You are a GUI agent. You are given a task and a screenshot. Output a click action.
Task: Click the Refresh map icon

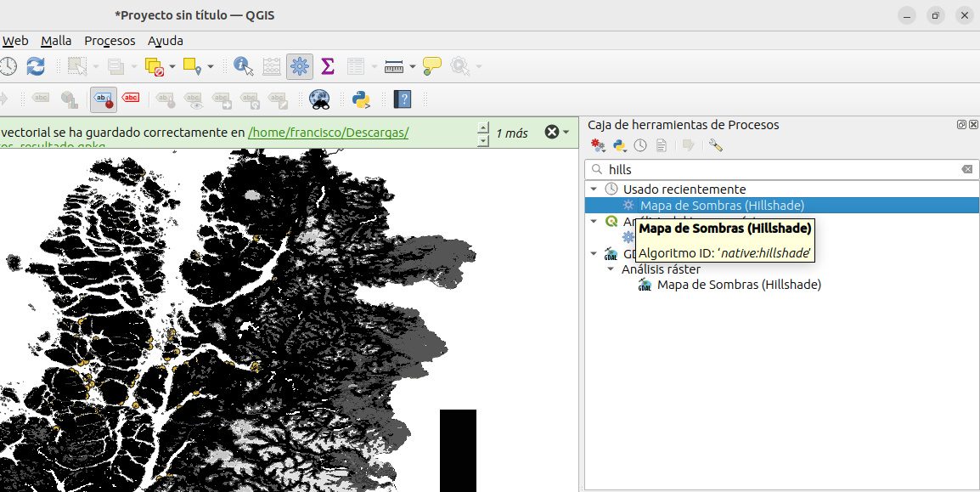click(x=36, y=66)
